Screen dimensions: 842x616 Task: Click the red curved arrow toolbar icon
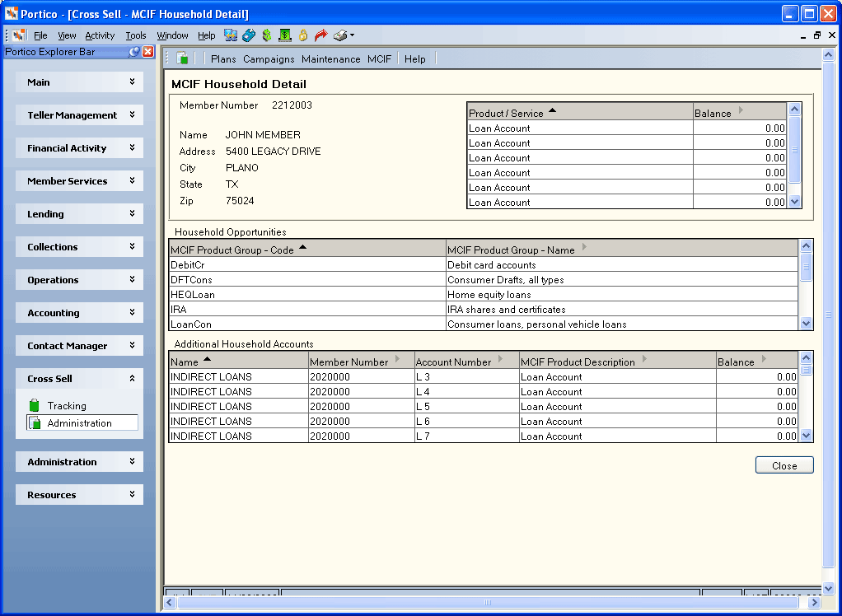(x=320, y=35)
